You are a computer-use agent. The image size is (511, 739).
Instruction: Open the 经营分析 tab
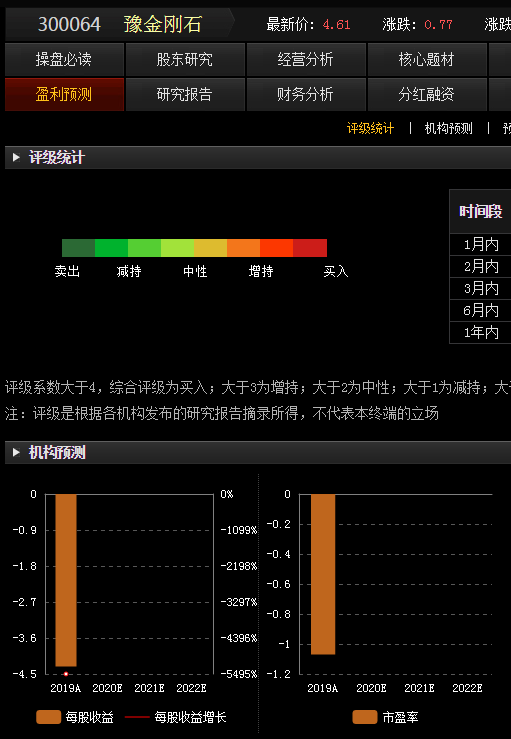(306, 59)
